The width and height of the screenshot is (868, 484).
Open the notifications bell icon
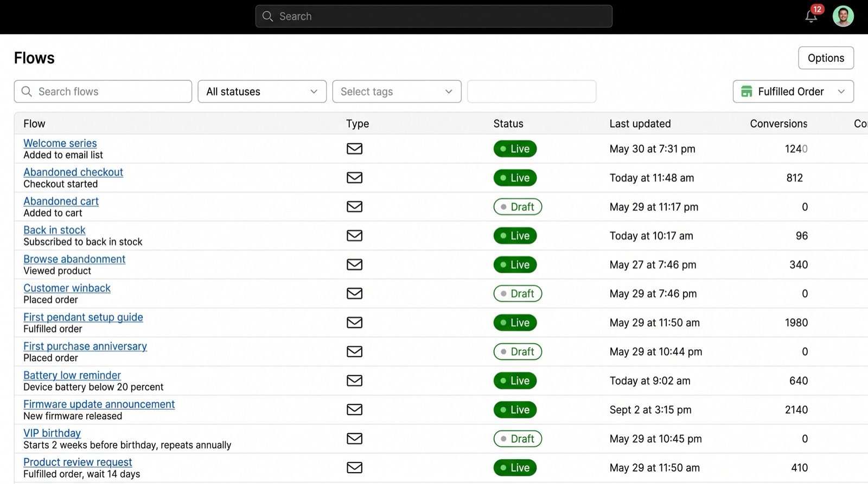811,16
